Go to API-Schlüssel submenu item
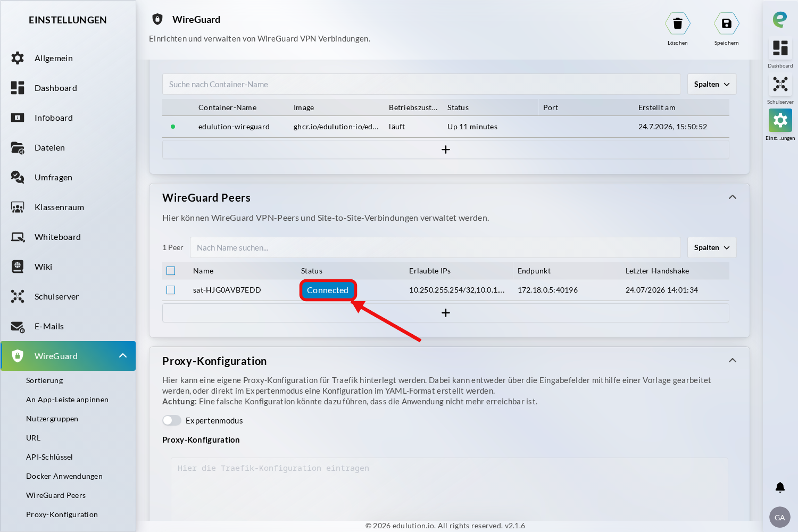 pos(49,457)
